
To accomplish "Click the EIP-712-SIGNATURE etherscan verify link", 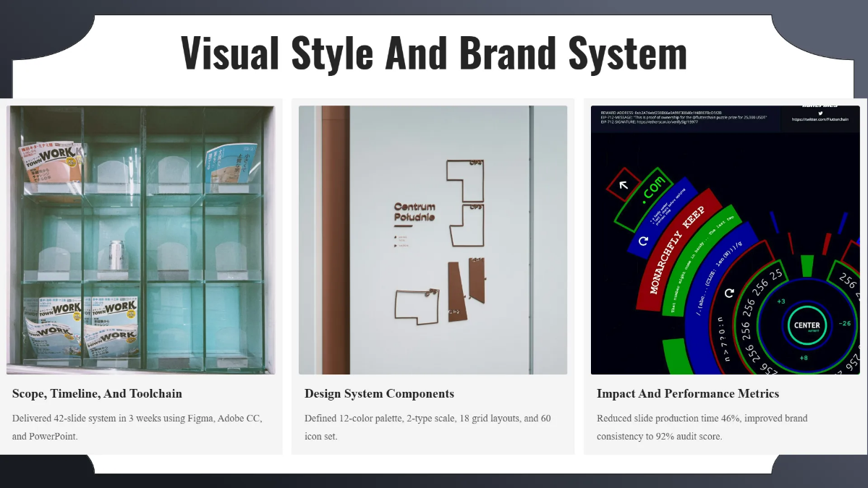I will [667, 121].
